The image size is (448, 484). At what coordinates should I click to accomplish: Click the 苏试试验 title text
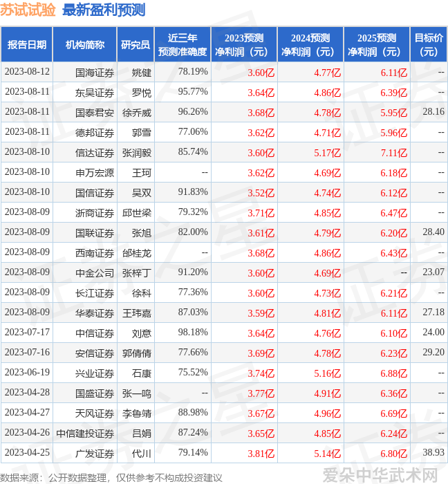tap(28, 10)
